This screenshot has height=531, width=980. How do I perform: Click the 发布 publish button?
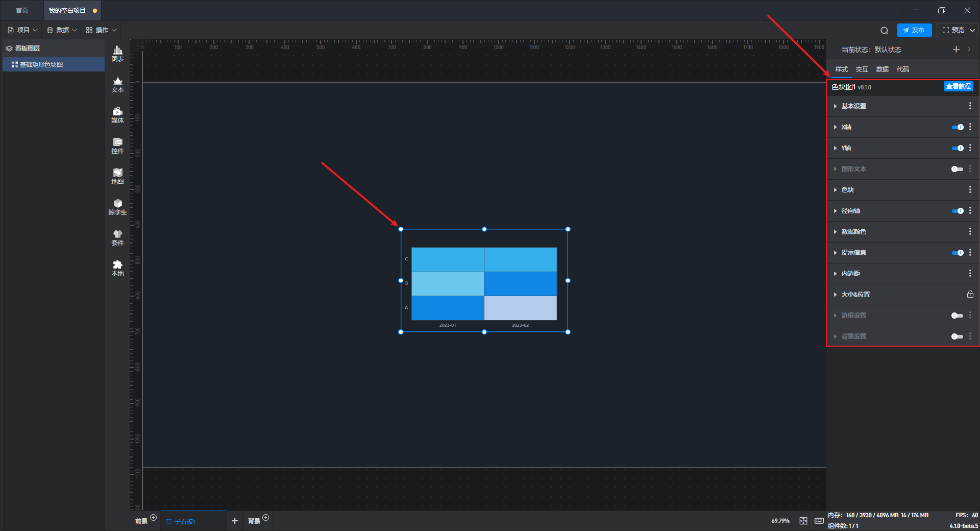[x=914, y=30]
